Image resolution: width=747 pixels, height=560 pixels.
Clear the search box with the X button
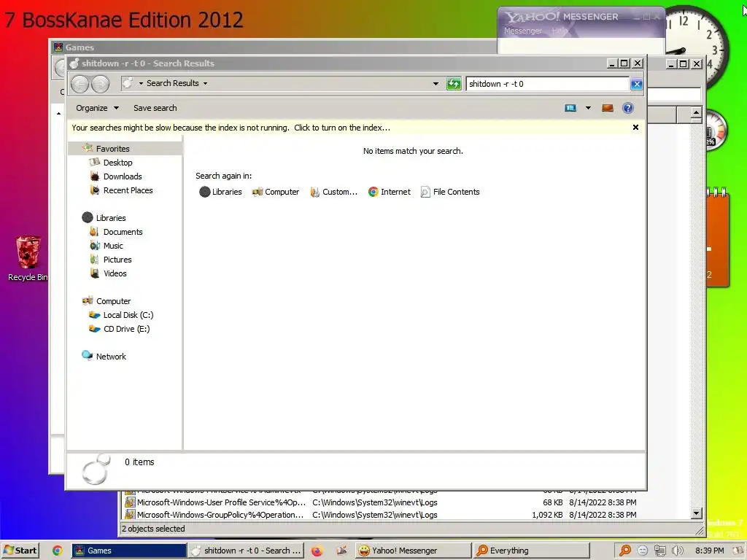636,85
